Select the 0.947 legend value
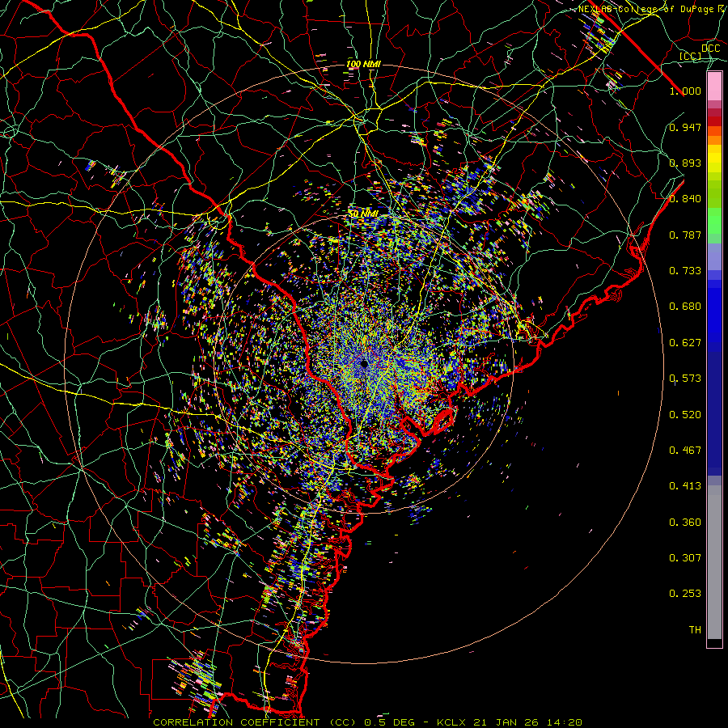The image size is (728, 728). click(x=685, y=127)
